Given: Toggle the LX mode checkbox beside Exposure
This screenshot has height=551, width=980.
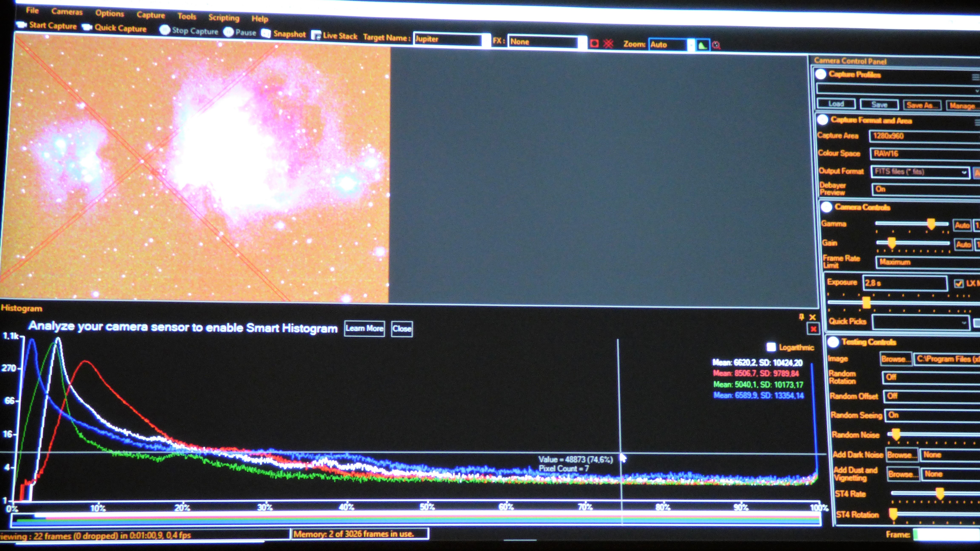Looking at the screenshot, I should pos(959,283).
